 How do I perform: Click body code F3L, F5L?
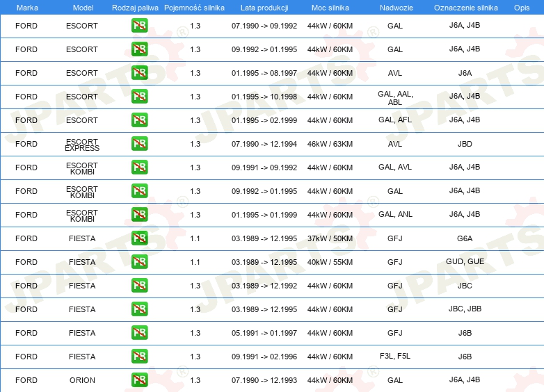[395, 356]
